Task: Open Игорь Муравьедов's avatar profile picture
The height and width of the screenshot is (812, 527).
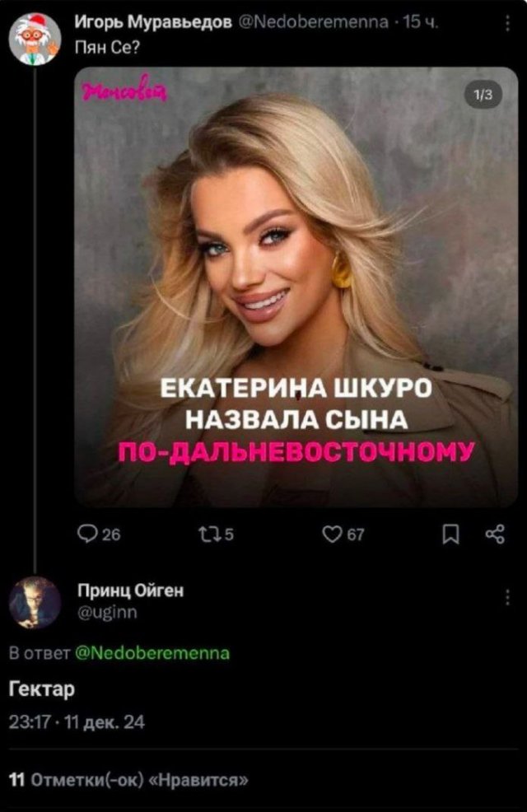Action: click(x=35, y=39)
